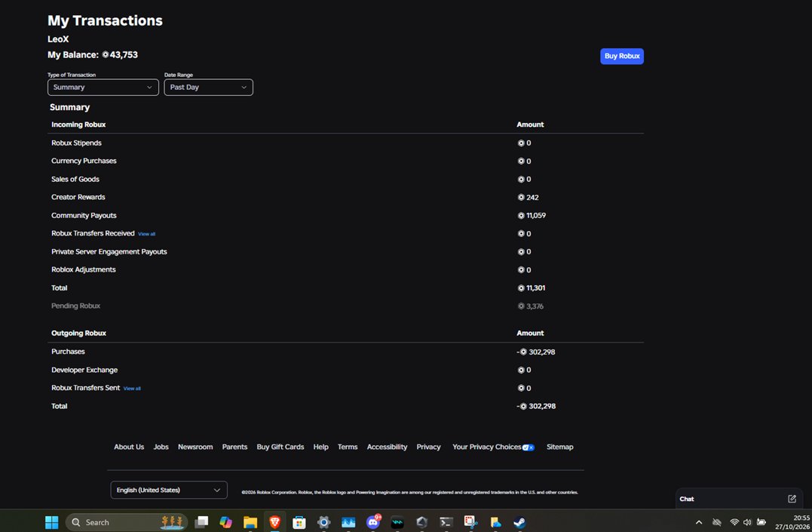Open the Terms footer link
This screenshot has width=812, height=532.
click(x=348, y=447)
